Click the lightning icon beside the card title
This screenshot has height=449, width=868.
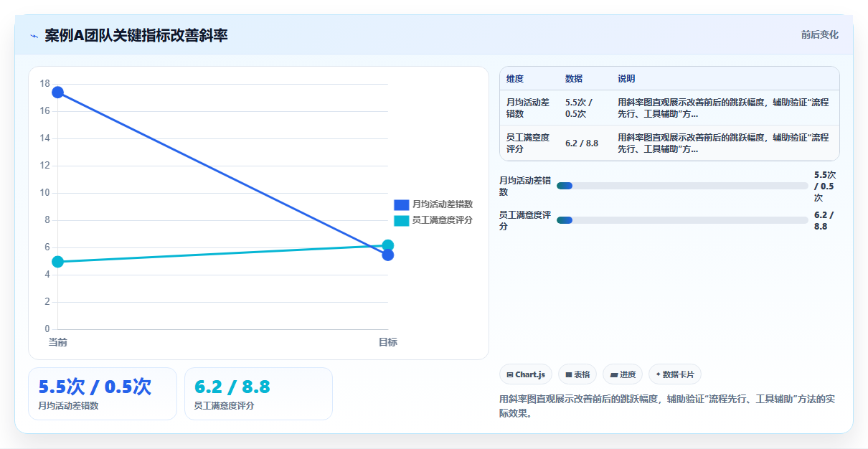tap(34, 36)
